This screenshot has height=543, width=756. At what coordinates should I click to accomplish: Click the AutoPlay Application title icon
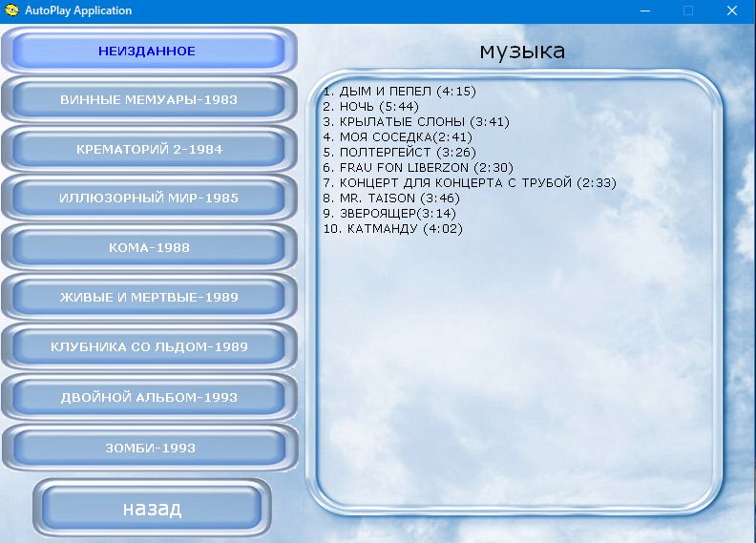(11, 10)
